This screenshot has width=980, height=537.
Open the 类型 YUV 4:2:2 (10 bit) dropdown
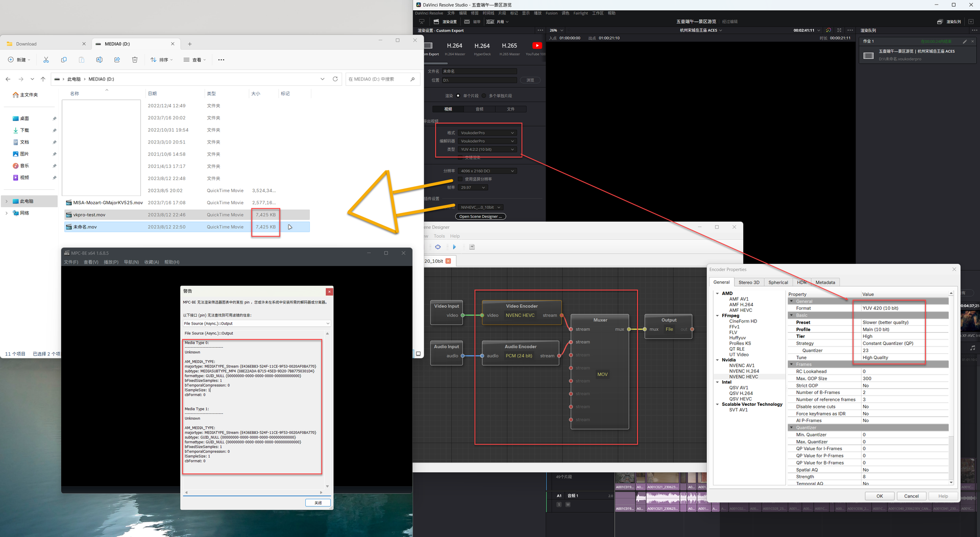click(487, 150)
